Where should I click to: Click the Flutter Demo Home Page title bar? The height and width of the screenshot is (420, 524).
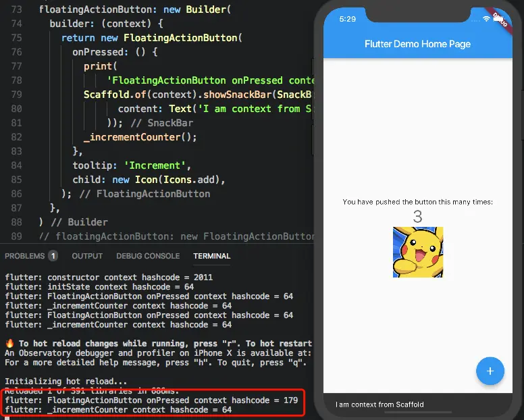tap(418, 44)
